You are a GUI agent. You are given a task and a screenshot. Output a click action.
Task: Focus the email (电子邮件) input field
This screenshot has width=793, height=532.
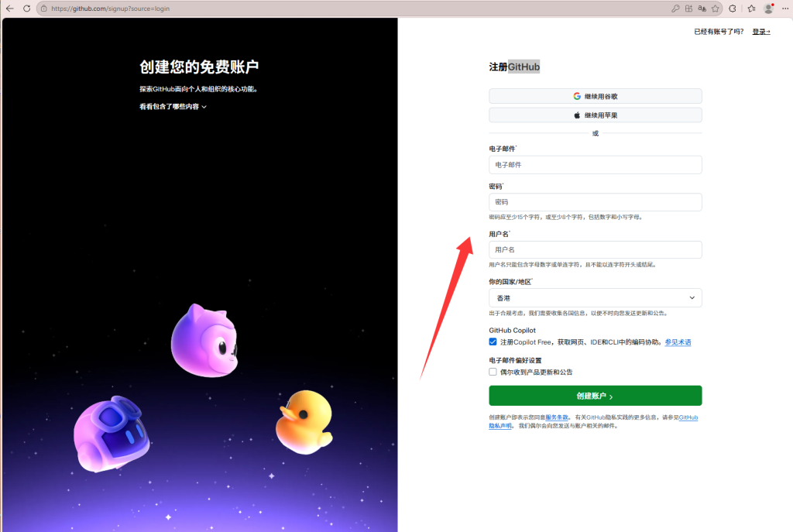pos(596,165)
